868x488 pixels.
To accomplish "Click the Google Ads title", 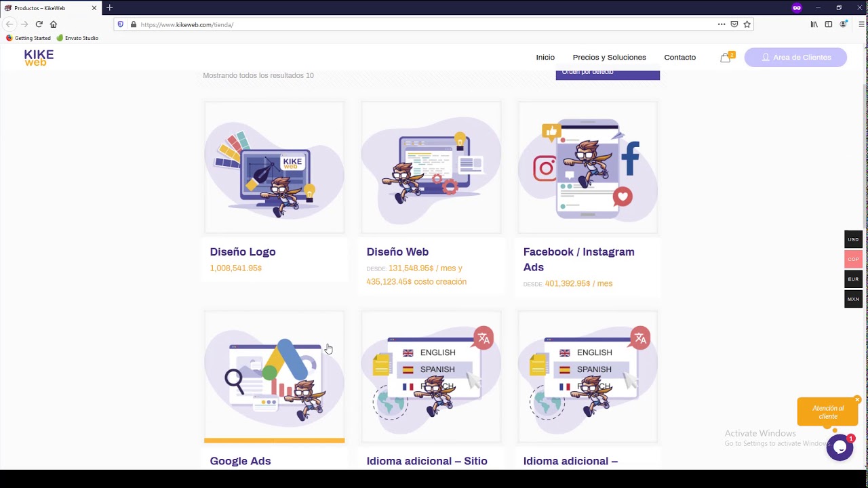I will pos(240,462).
